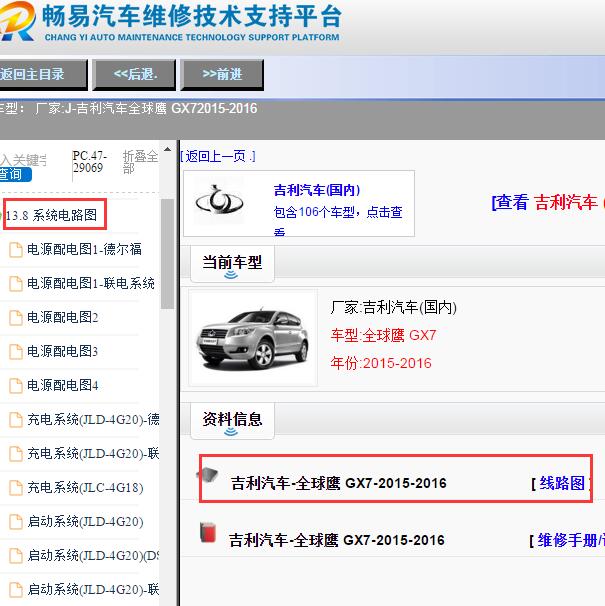605x606 pixels.
Task: Click 吉利汽车-全球鹰 GX7-2015-2016 in 维修手册 row
Action: [337, 540]
